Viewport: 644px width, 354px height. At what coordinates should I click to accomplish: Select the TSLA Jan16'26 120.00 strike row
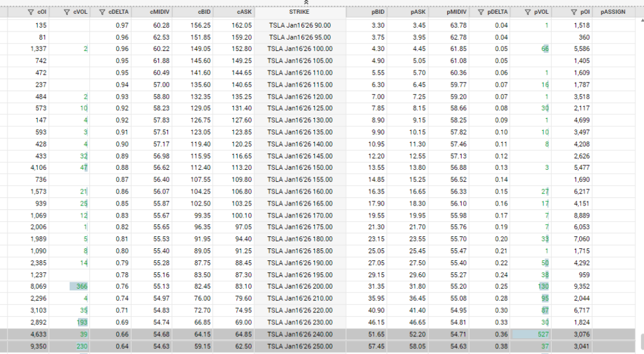(x=300, y=96)
